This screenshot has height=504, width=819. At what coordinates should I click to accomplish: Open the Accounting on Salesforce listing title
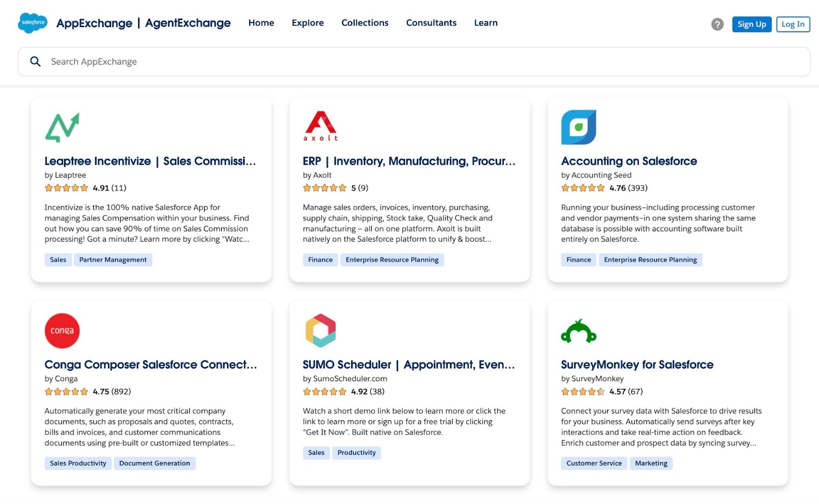tap(629, 161)
